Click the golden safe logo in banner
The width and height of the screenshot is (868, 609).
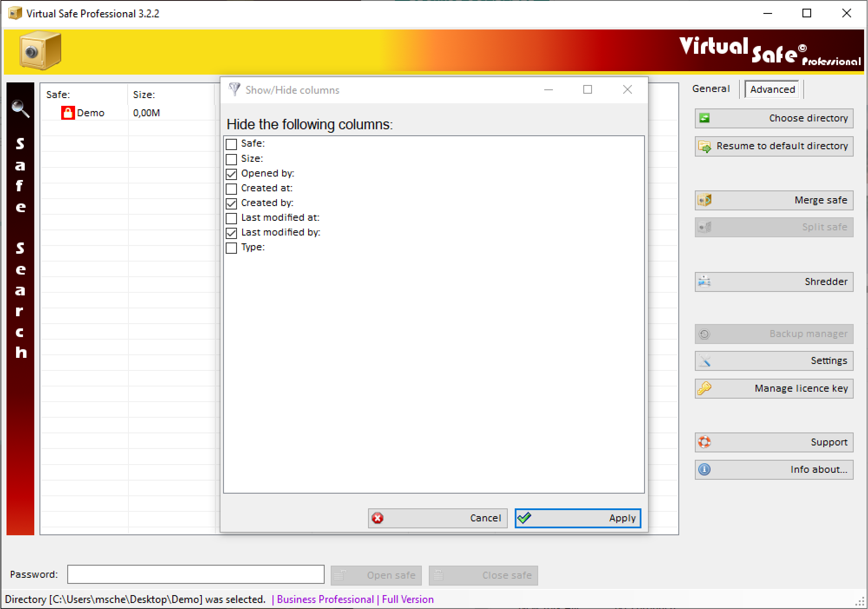point(40,51)
